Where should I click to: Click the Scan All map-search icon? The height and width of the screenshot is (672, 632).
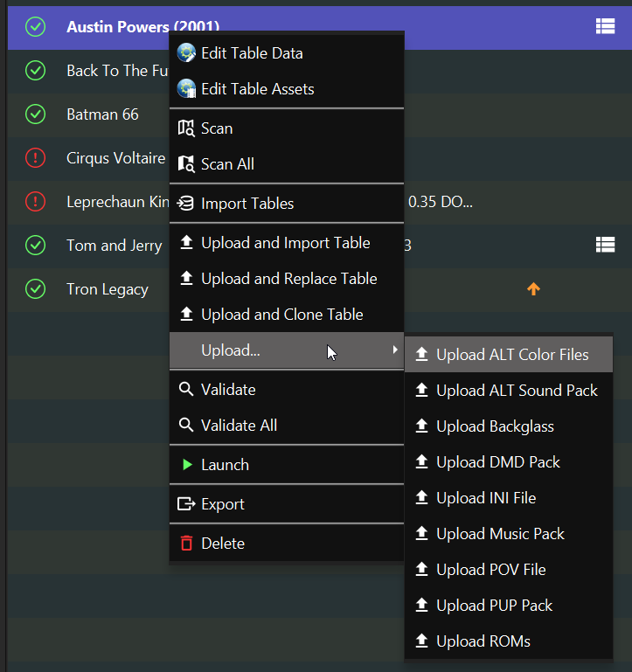click(186, 164)
